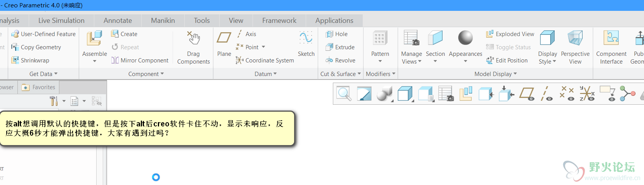The width and height of the screenshot is (644, 185).
Task: Switch to the Framework tab
Action: 279,21
